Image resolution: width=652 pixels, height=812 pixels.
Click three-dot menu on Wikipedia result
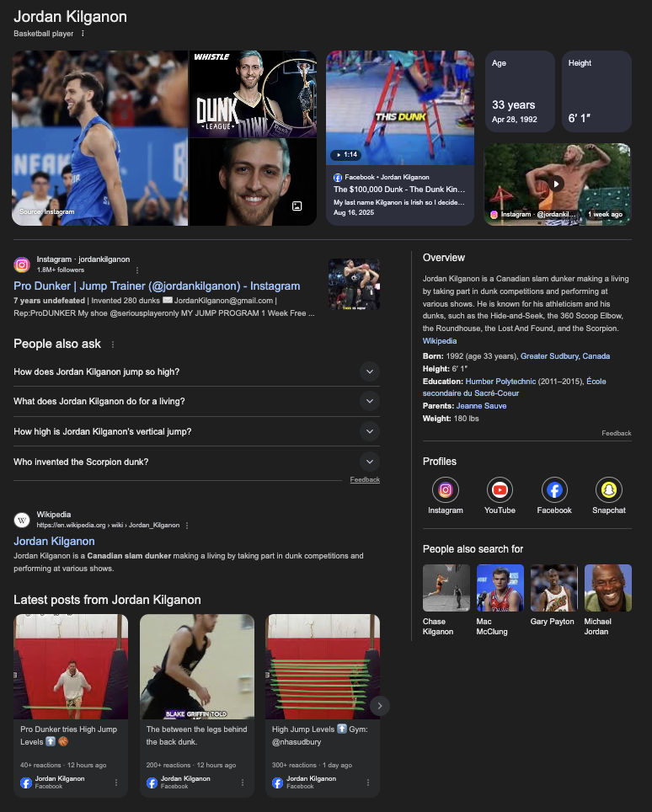pos(187,525)
